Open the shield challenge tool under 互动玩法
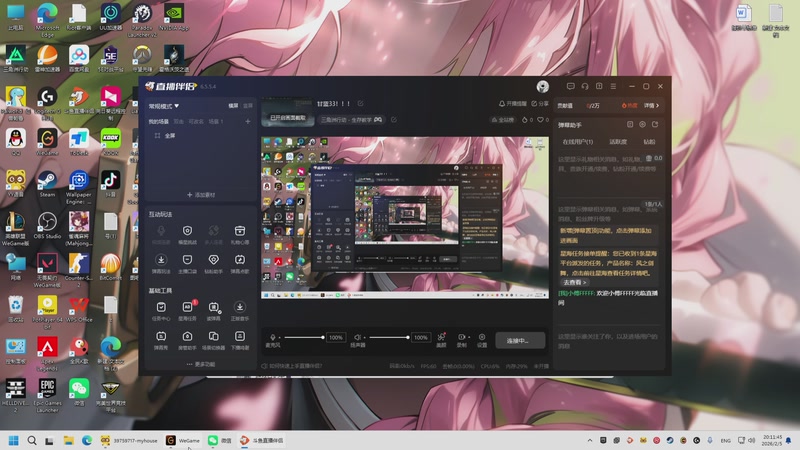This screenshot has width=800, height=450. click(x=187, y=235)
